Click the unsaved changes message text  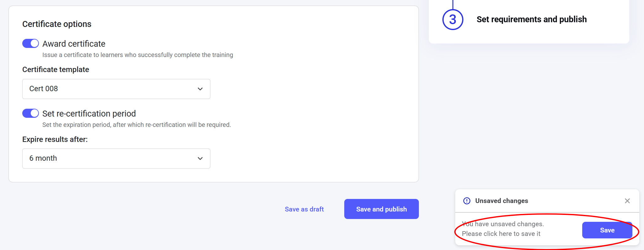[502, 229]
